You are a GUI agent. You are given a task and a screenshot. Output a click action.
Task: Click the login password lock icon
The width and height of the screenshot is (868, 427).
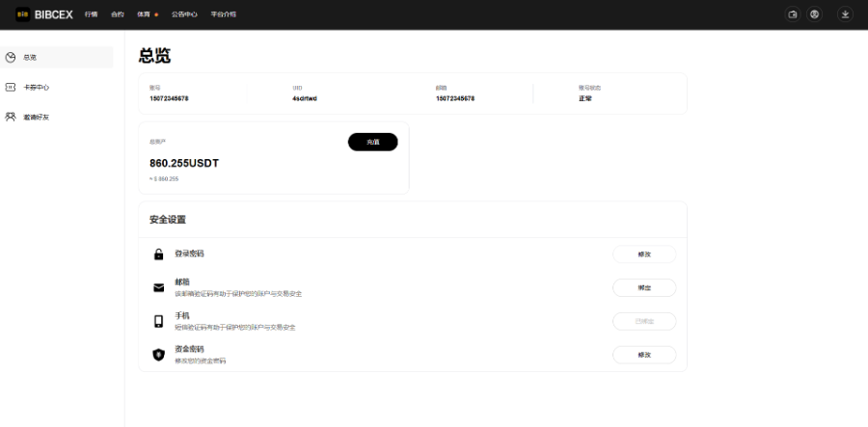pyautogui.click(x=159, y=254)
